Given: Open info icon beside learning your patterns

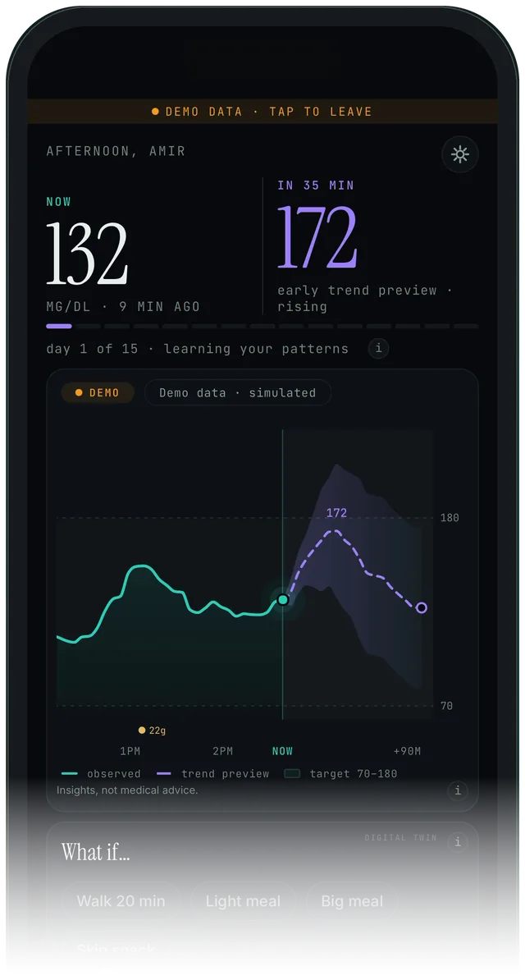Looking at the screenshot, I should click(378, 349).
